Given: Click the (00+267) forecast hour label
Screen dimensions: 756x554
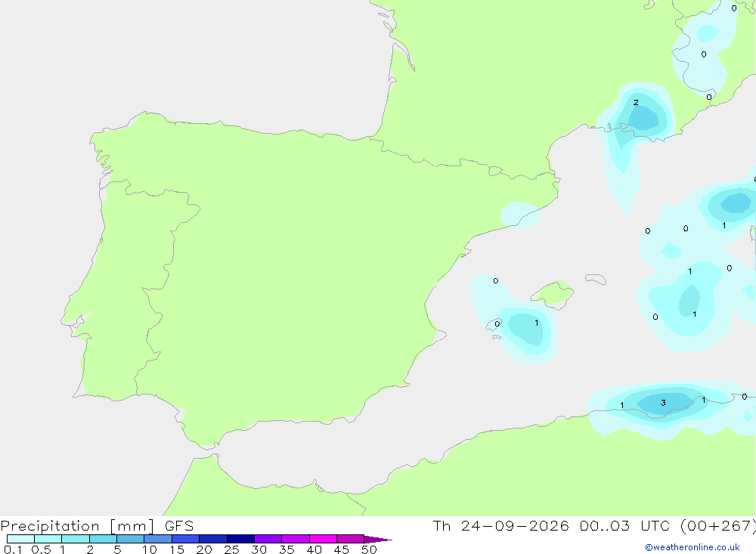Looking at the screenshot, I should point(718,525).
